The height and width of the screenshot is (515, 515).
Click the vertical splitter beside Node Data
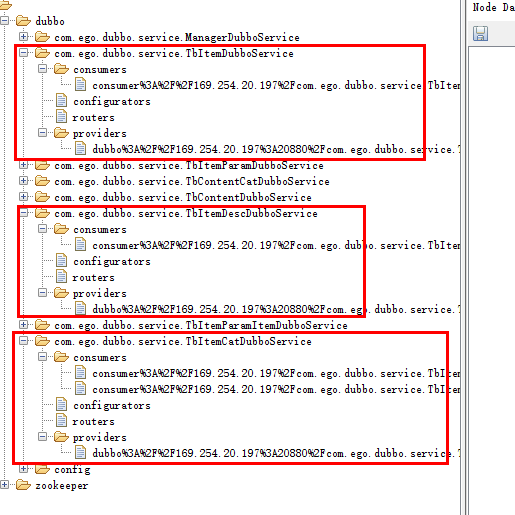(463, 257)
